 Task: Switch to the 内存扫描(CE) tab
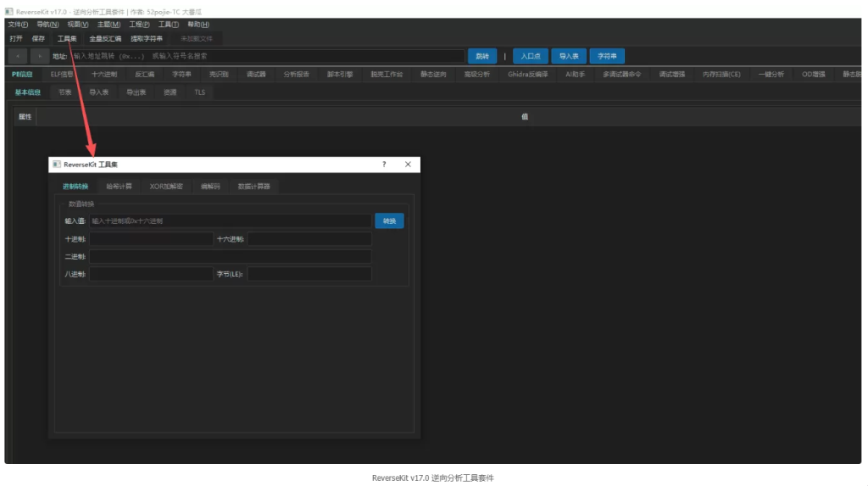(721, 75)
